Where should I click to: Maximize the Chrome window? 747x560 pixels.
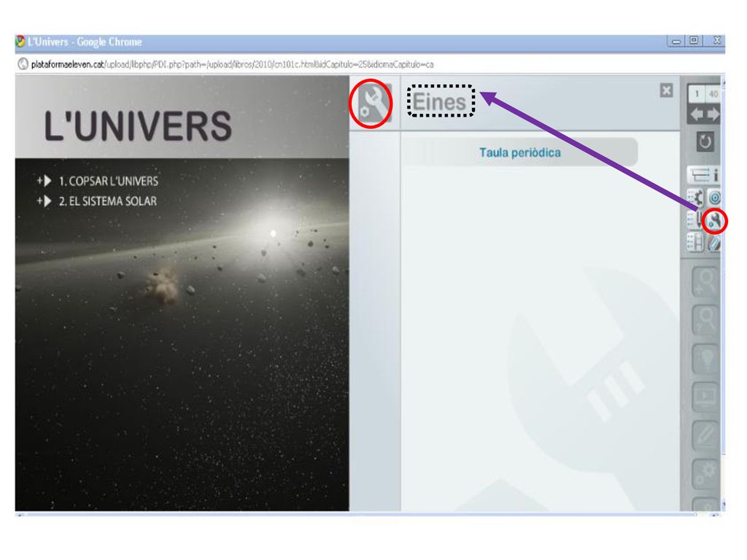click(x=694, y=41)
